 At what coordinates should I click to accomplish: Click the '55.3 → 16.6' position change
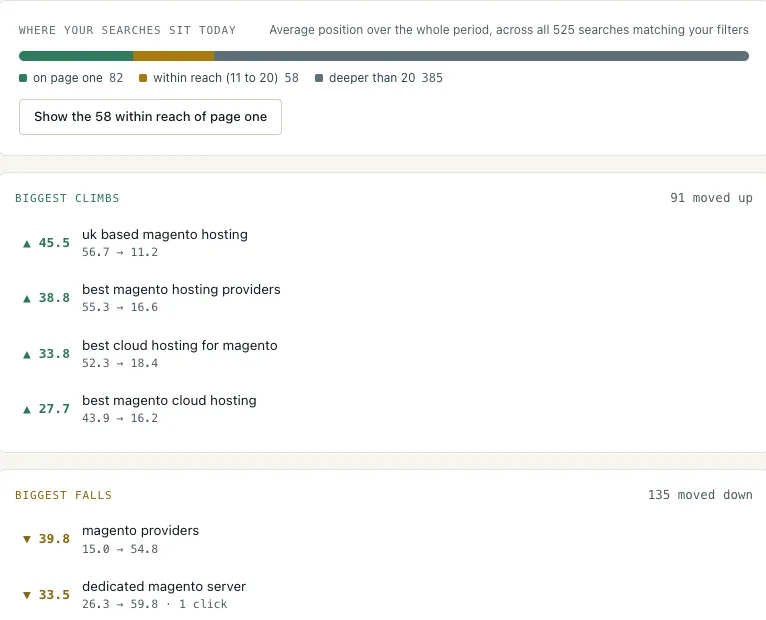click(x=120, y=307)
